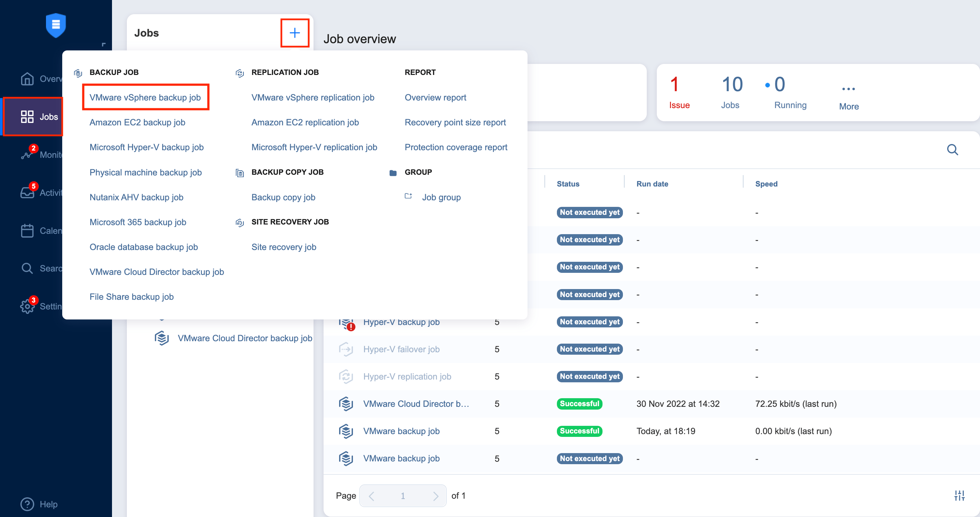This screenshot has width=980, height=517.
Task: Select the Jobs icon in the sidebar
Action: point(27,117)
